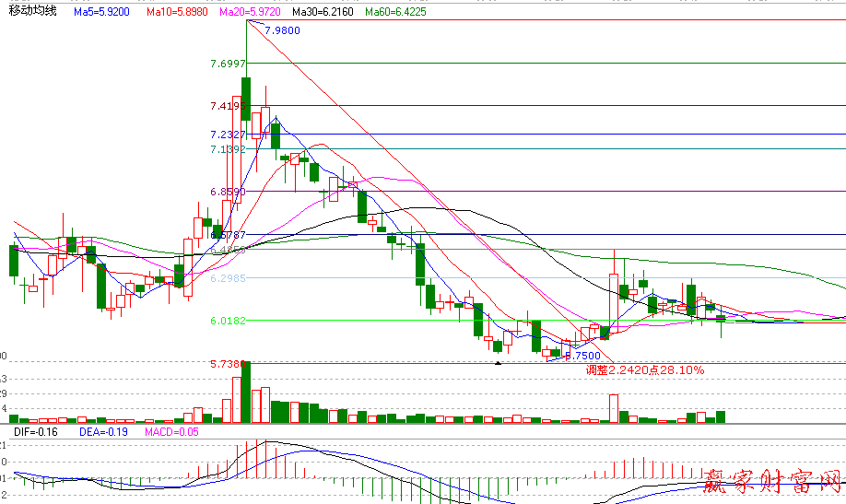Screen dimensions: 846x504
Task: Click the DIF=-0.16 indicator value
Action: [35, 431]
